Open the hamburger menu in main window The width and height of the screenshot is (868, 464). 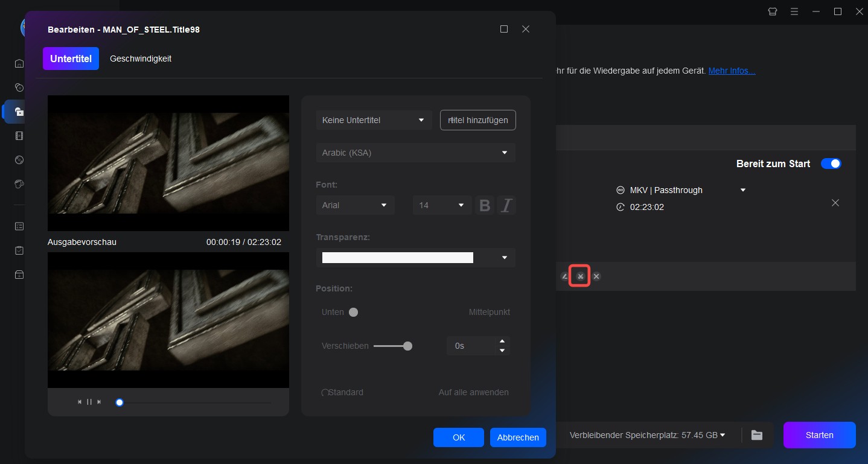click(794, 11)
